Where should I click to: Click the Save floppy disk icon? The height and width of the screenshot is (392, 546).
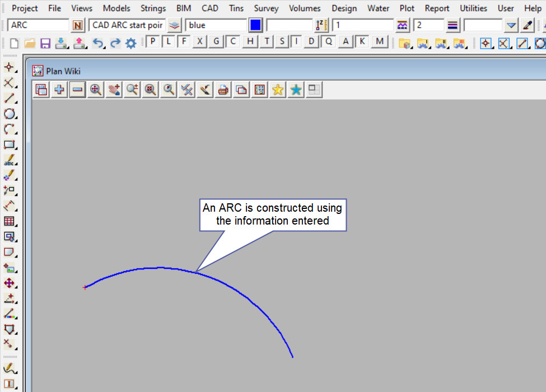coord(45,43)
